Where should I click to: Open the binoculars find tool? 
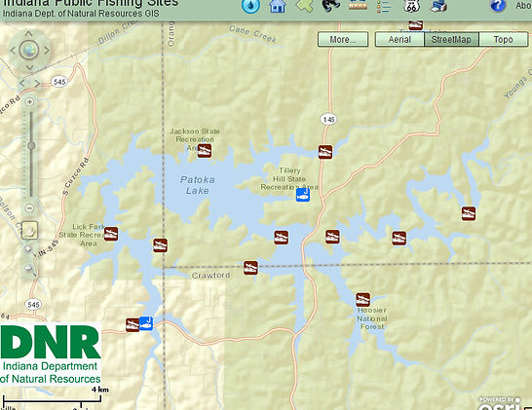click(330, 6)
